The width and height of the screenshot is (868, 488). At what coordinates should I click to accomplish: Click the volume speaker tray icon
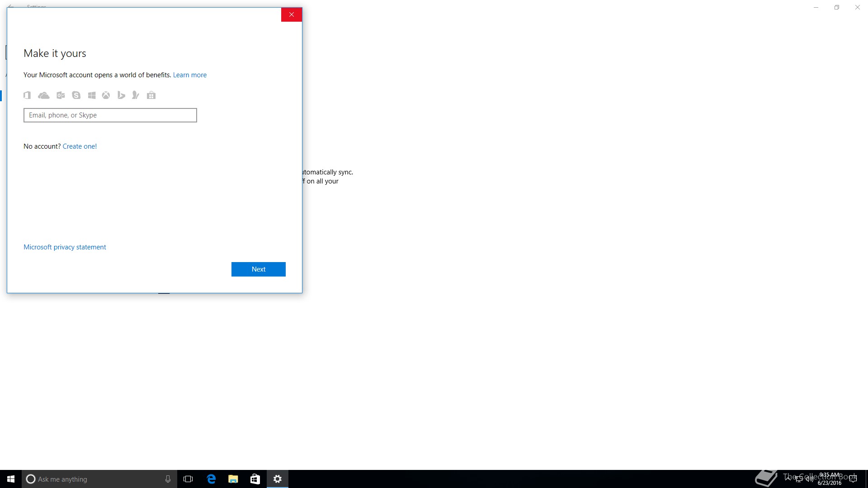click(809, 479)
